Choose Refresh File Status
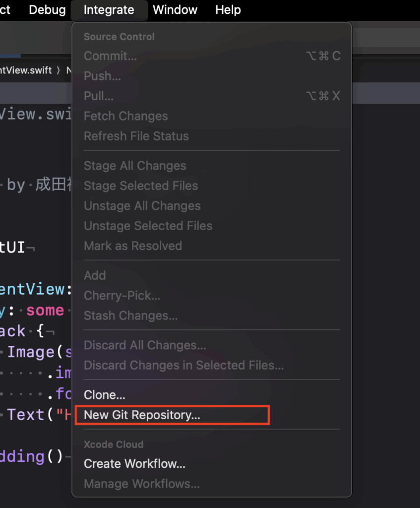420x508 pixels. click(212, 136)
